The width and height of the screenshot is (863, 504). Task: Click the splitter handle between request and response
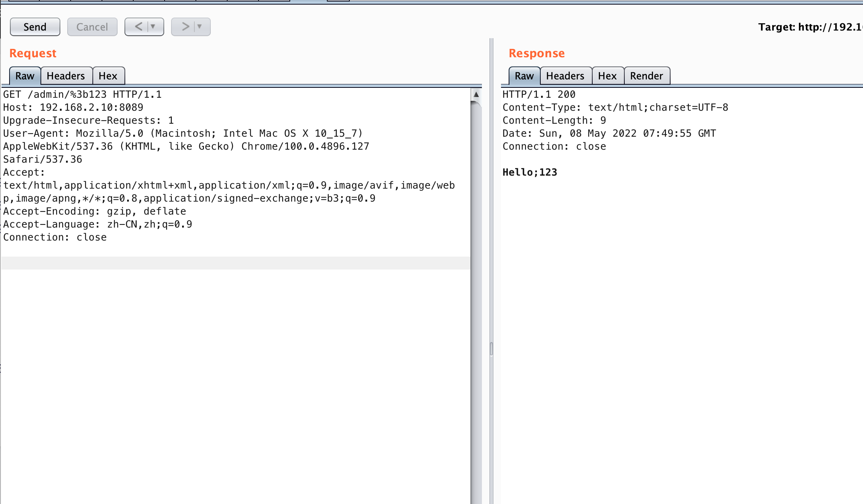(x=491, y=349)
